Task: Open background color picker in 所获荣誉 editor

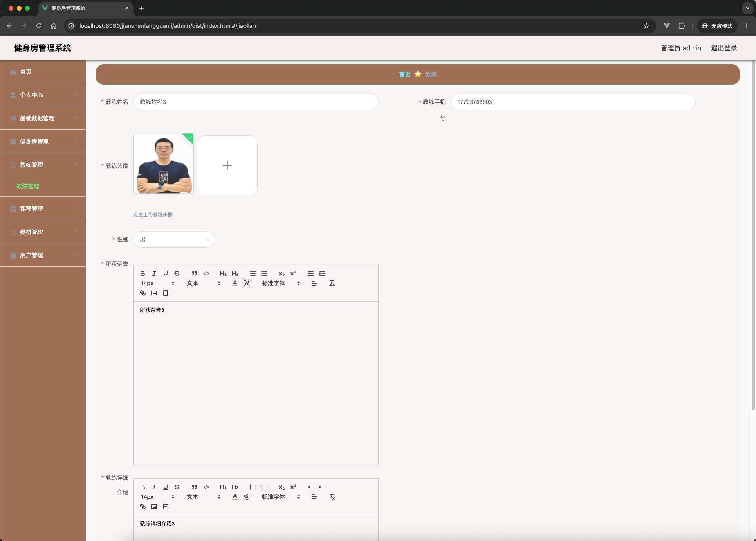Action: pyautogui.click(x=247, y=283)
